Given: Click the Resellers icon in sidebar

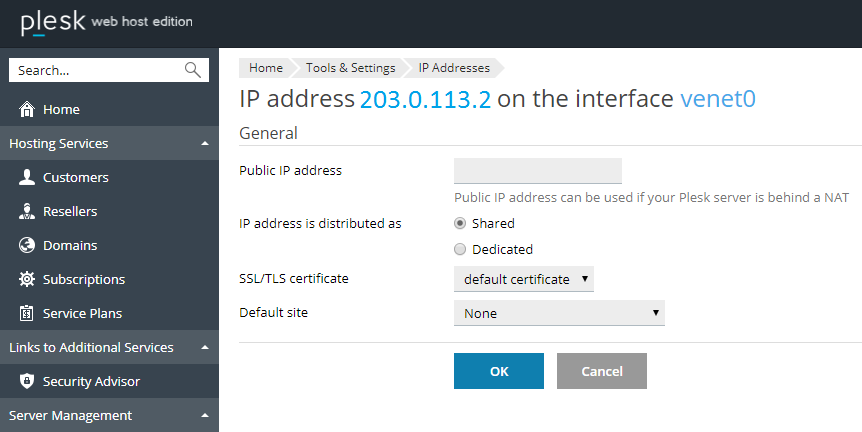Looking at the screenshot, I should click(x=27, y=212).
